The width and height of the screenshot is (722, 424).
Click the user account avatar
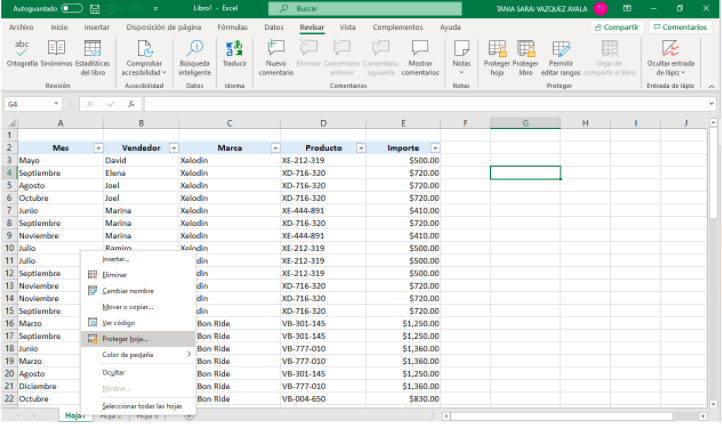point(600,8)
